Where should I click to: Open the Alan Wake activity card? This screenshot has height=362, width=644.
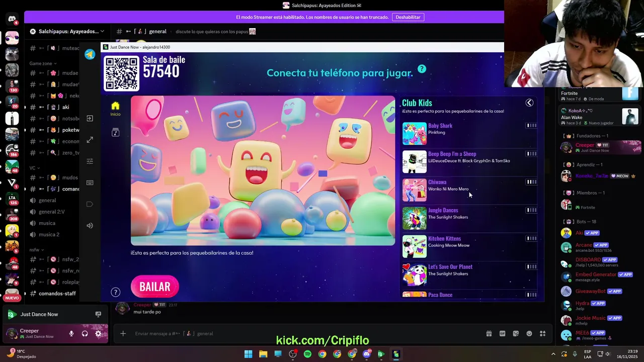601,117
